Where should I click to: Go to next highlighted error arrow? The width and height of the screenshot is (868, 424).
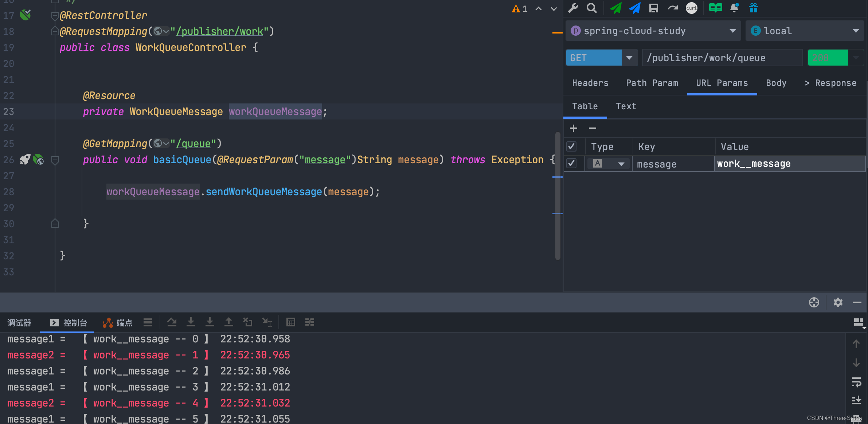coord(554,9)
